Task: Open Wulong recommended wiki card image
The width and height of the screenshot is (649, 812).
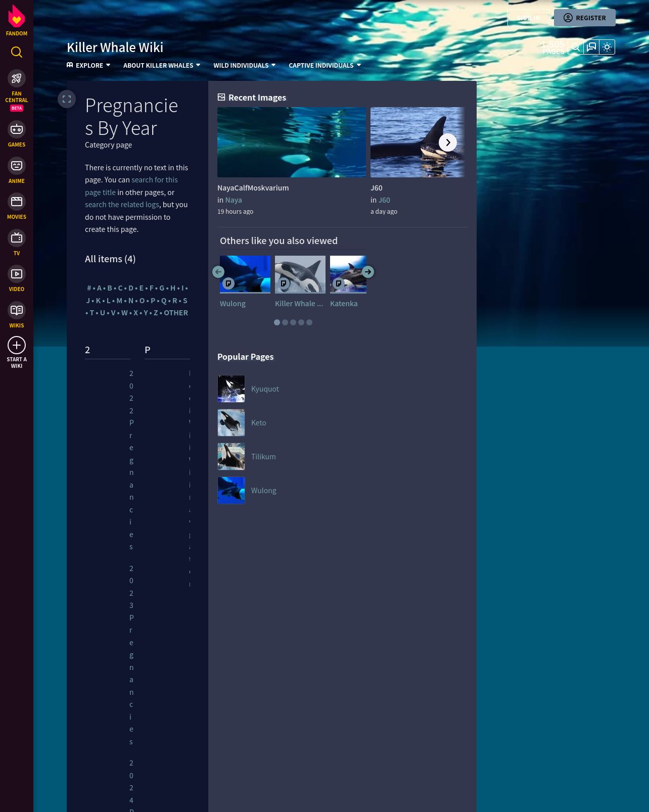Action: pos(245,274)
